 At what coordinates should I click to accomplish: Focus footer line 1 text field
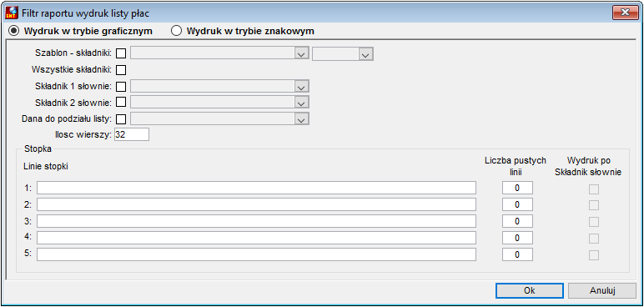[x=256, y=188]
